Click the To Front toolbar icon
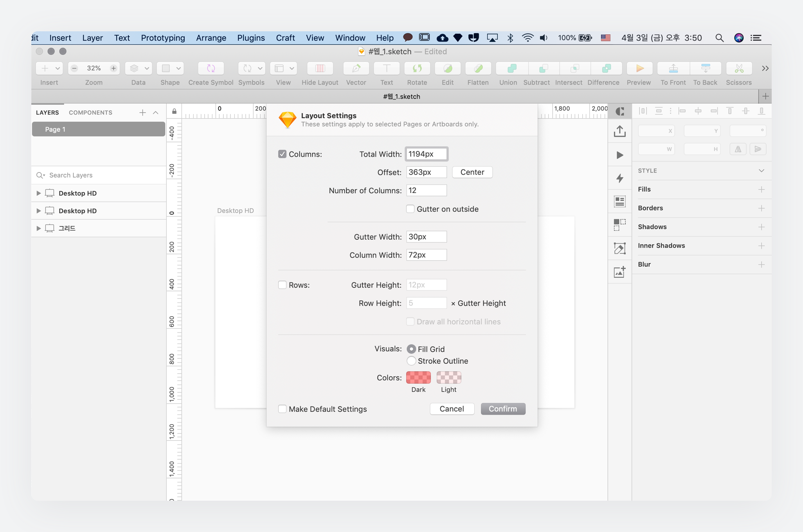The height and width of the screenshot is (532, 803). (x=673, y=68)
